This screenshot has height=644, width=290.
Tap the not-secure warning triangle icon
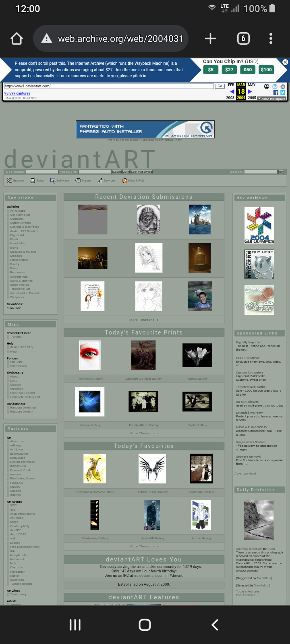[x=47, y=39]
